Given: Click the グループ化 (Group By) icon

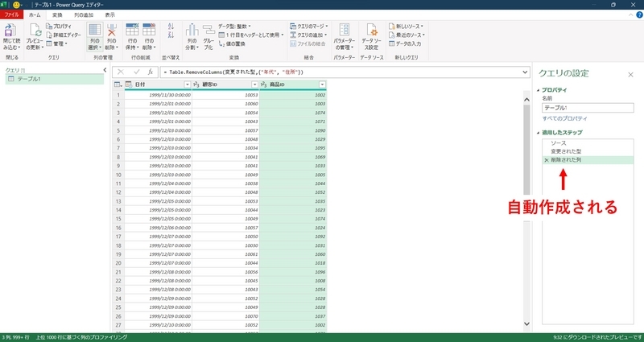Looking at the screenshot, I should point(208,31).
